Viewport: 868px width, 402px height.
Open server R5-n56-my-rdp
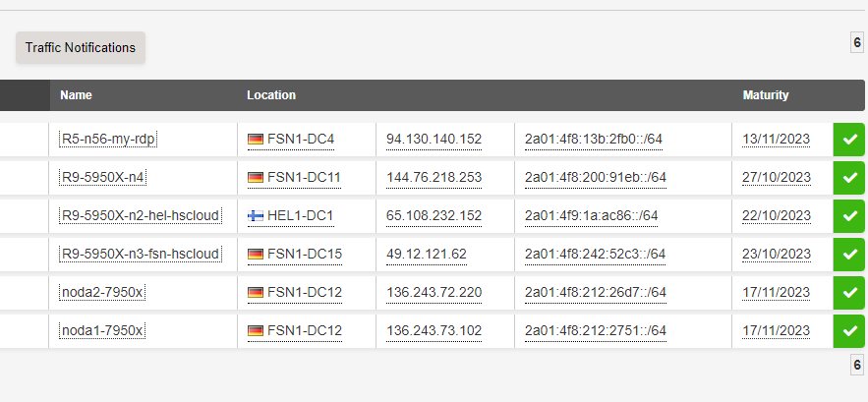point(108,140)
